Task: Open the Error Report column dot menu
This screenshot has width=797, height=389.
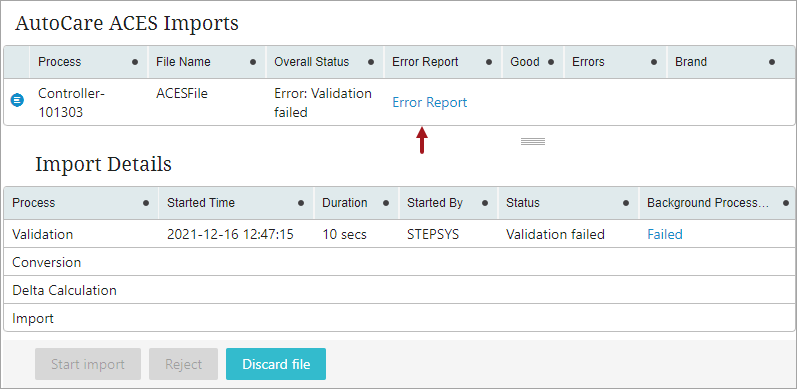Action: point(489,62)
